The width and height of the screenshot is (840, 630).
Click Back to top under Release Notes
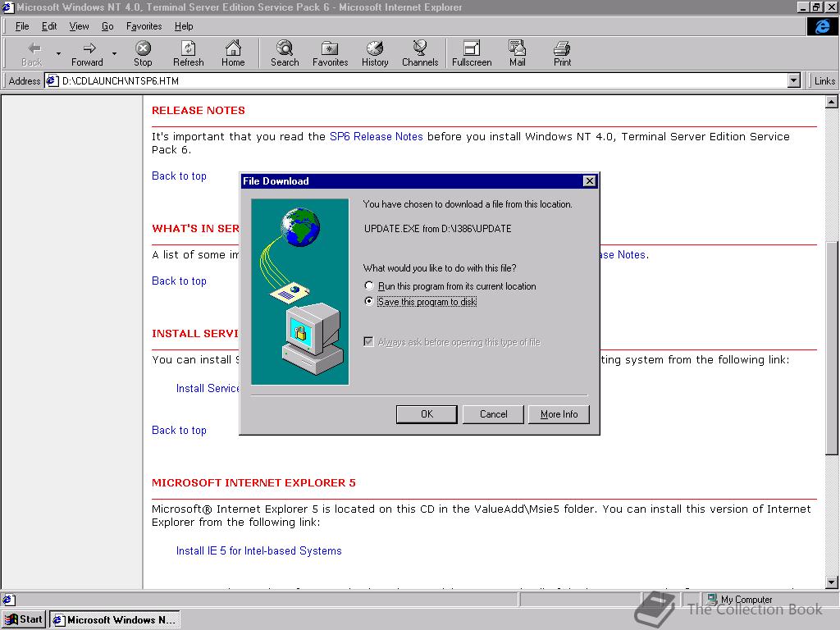[x=179, y=176]
